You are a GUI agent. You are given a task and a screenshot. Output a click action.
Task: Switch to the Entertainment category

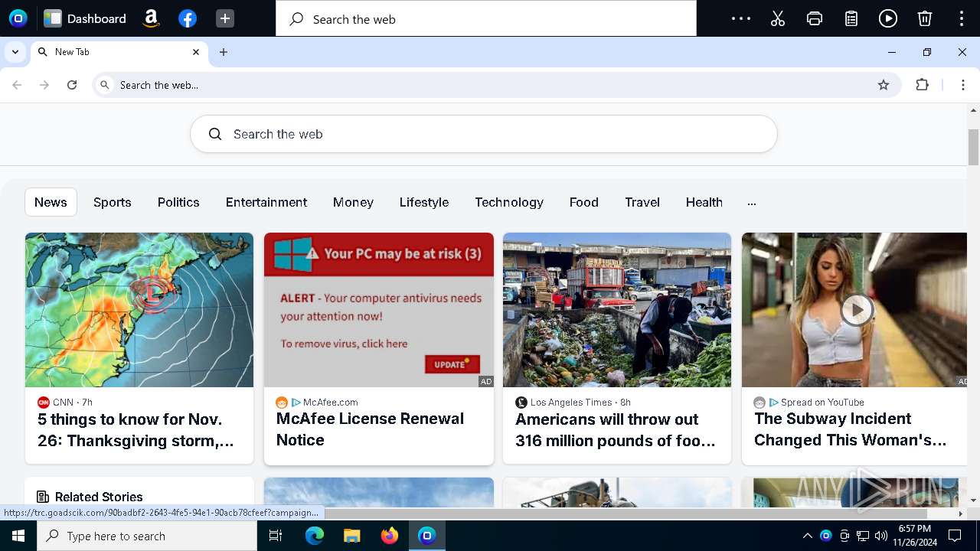tap(266, 202)
